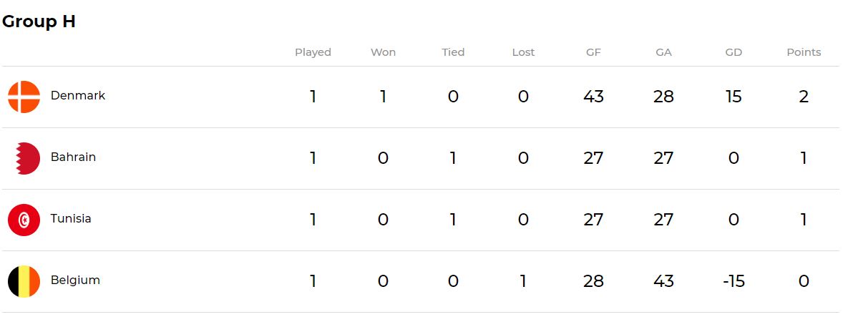Open the Bahrain team link
Screen dimensions: 868x322
[73, 157]
